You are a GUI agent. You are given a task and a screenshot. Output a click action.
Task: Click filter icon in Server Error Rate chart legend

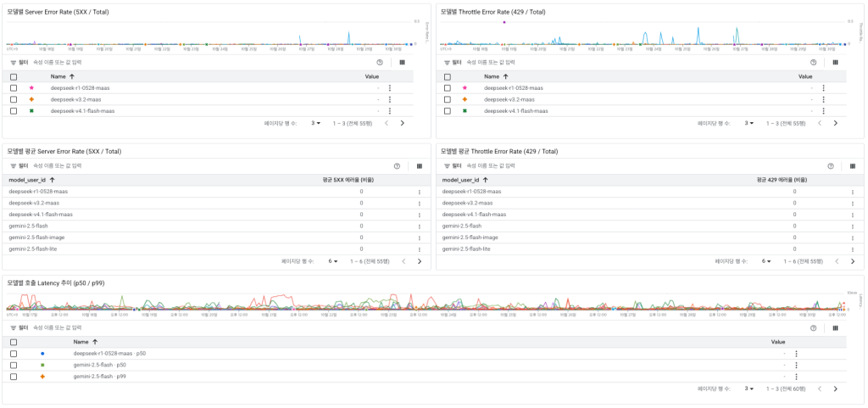[x=14, y=63]
